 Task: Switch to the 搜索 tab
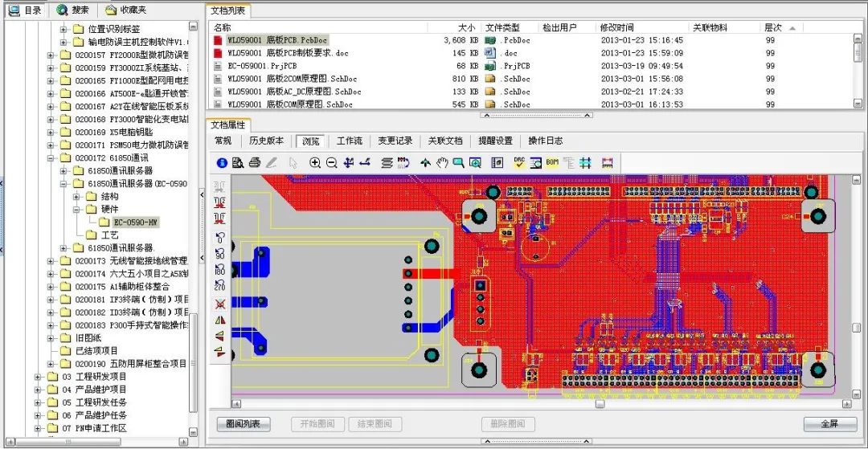pyautogui.click(x=72, y=10)
